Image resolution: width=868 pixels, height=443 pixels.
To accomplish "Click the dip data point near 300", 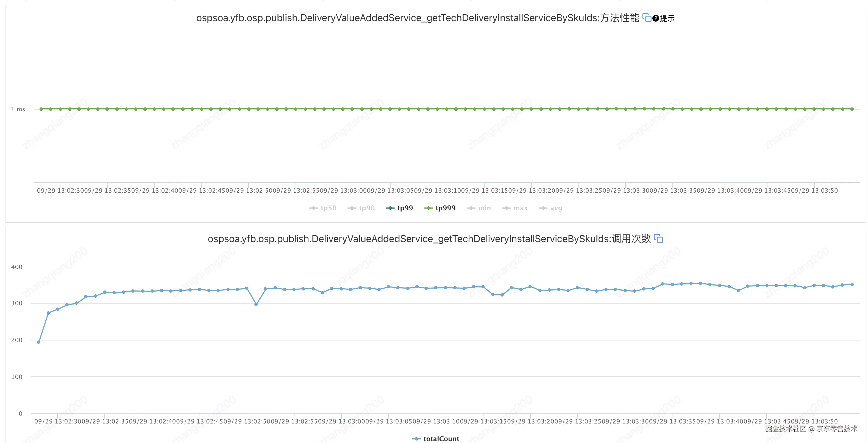I will (x=256, y=304).
